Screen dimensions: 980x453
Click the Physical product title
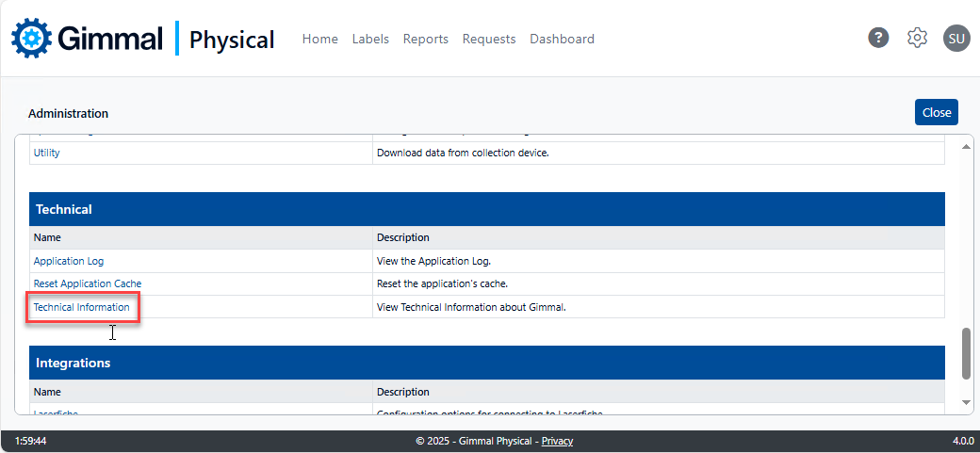point(232,40)
